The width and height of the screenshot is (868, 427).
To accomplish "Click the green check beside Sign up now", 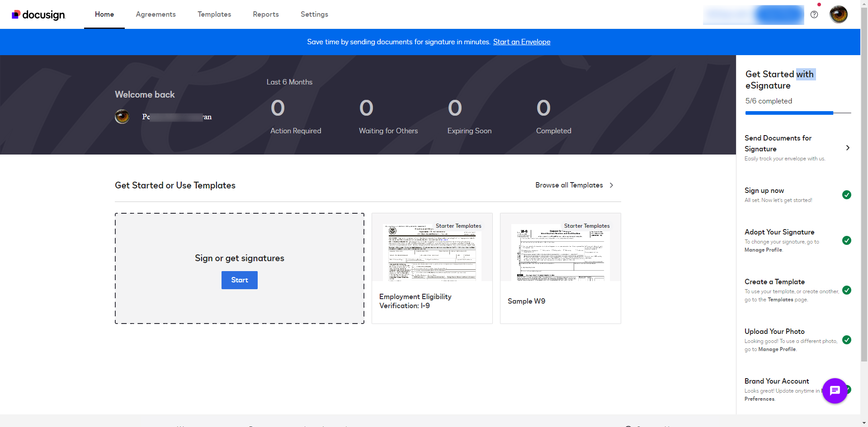I will [x=847, y=195].
